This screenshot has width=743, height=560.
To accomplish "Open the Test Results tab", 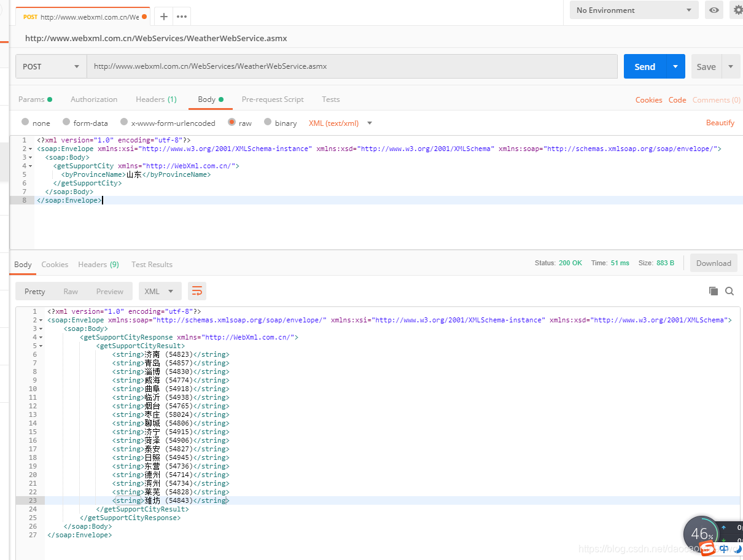I will coord(152,264).
